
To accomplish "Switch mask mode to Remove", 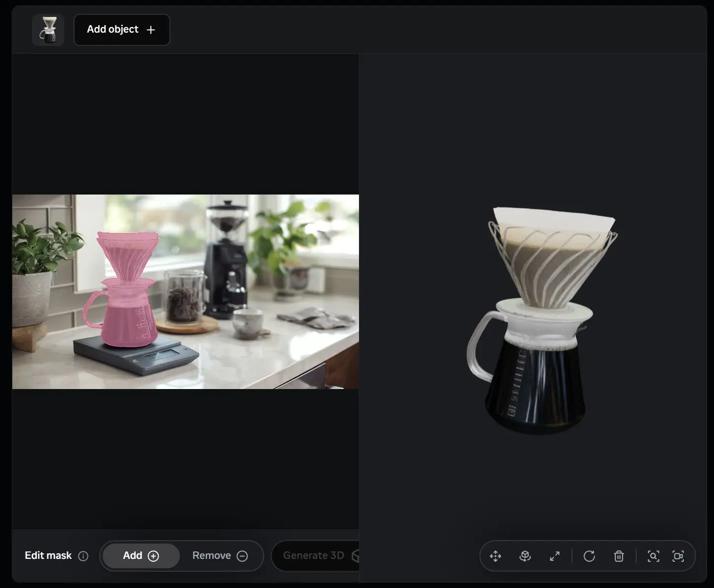I will click(220, 556).
